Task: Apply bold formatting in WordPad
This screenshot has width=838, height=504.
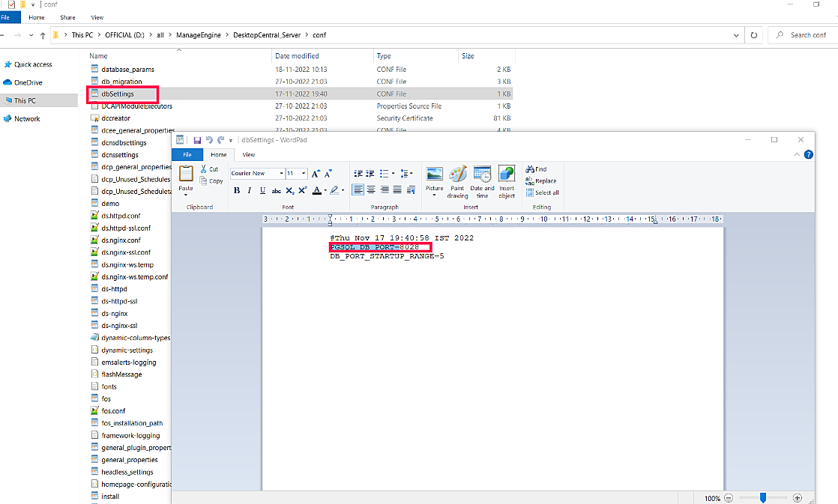Action: click(x=237, y=189)
